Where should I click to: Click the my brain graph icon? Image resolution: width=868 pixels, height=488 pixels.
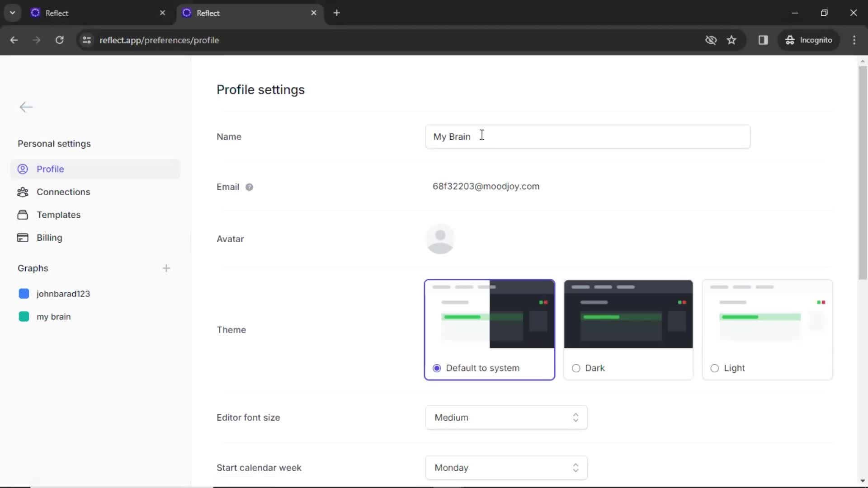[x=24, y=316]
